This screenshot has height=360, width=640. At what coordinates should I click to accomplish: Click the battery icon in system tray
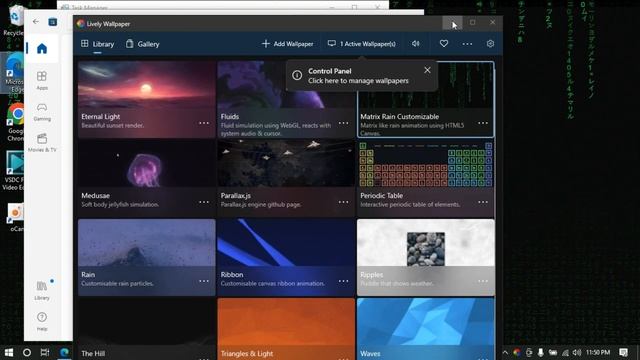(x=553, y=352)
